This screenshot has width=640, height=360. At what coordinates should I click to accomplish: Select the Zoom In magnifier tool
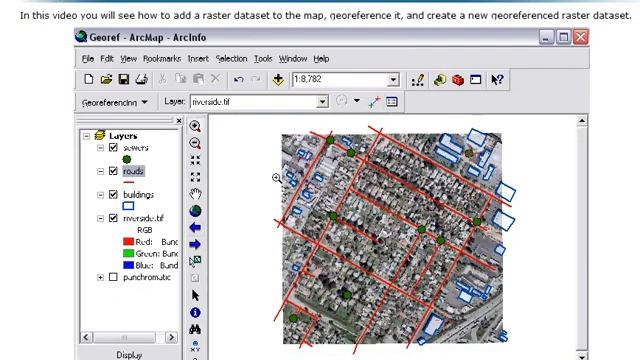click(x=195, y=127)
